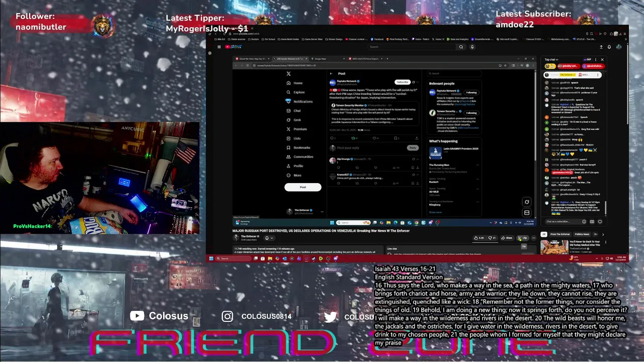Open the floating Messages envelope icon

(527, 212)
